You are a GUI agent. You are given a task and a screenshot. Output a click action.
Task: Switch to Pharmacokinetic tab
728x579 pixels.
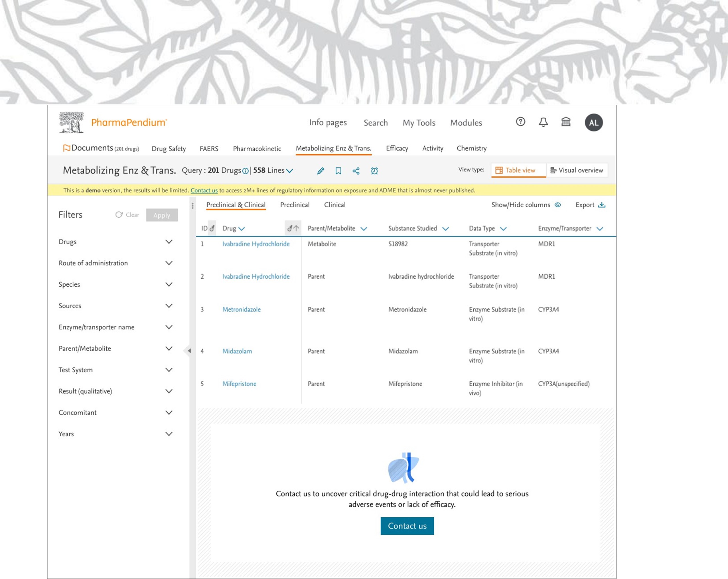tap(257, 149)
